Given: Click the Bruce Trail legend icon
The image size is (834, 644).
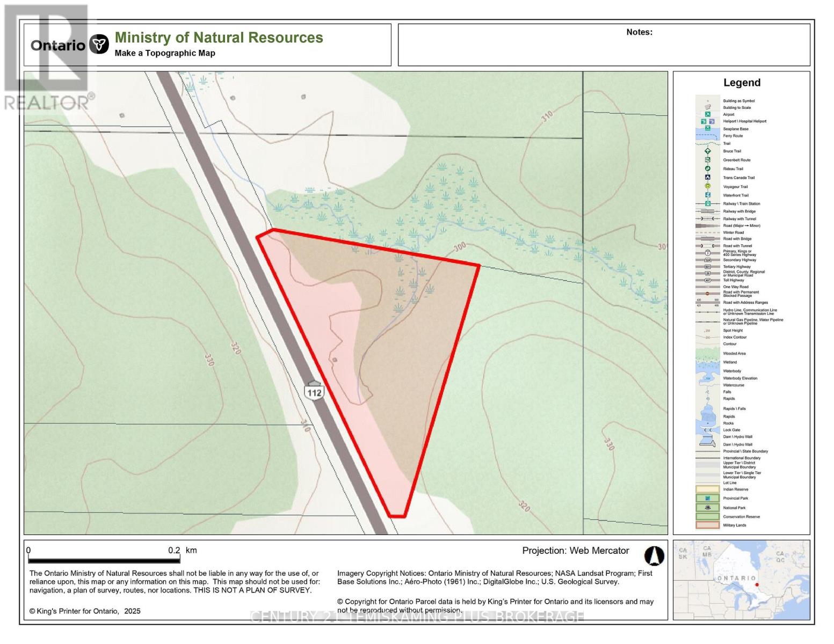Looking at the screenshot, I should tap(708, 151).
